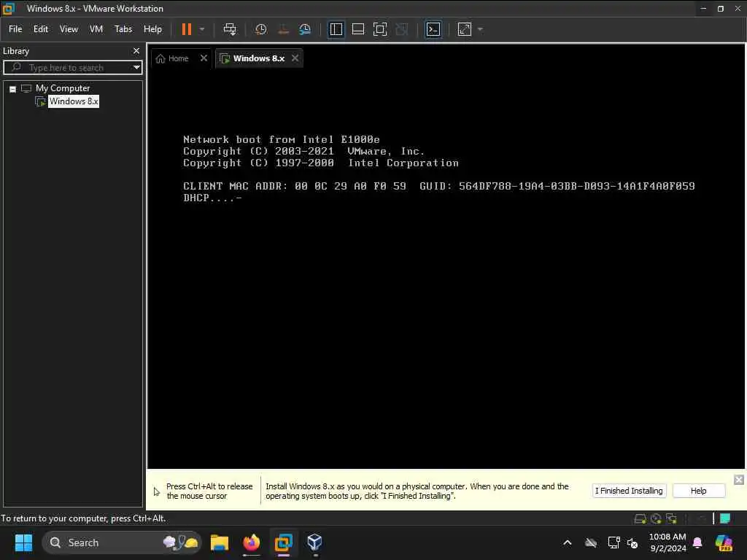Image resolution: width=747 pixels, height=560 pixels.
Task: Click the network adapter status icon
Action: (671, 518)
